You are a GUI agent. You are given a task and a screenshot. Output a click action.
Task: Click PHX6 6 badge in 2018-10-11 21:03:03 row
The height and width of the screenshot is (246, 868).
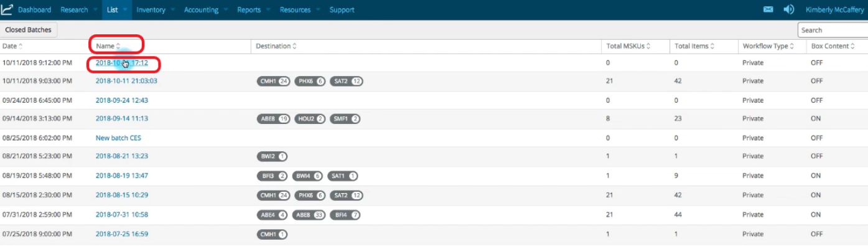click(309, 81)
